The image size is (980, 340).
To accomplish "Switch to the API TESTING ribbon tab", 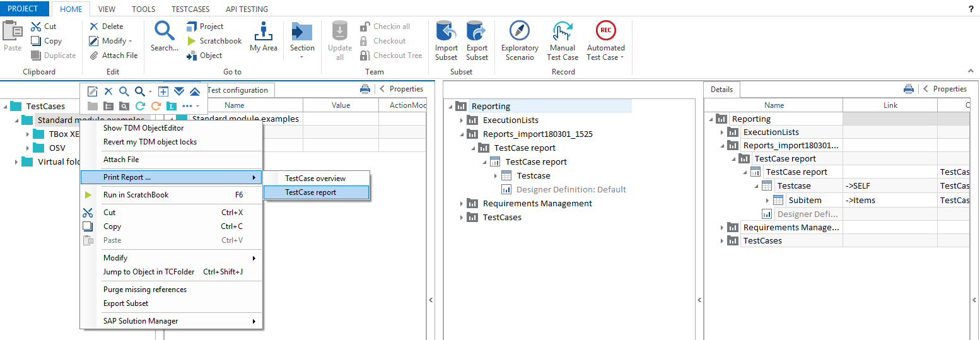I will point(247,9).
